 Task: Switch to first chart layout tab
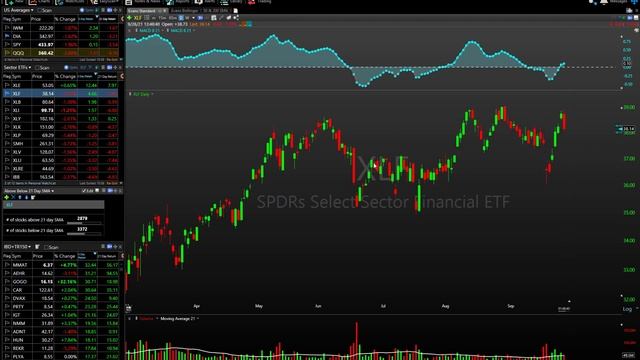(x=146, y=11)
